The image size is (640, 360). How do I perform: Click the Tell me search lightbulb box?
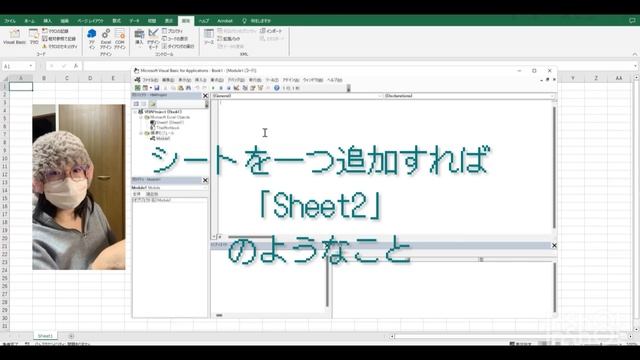[x=257, y=21]
